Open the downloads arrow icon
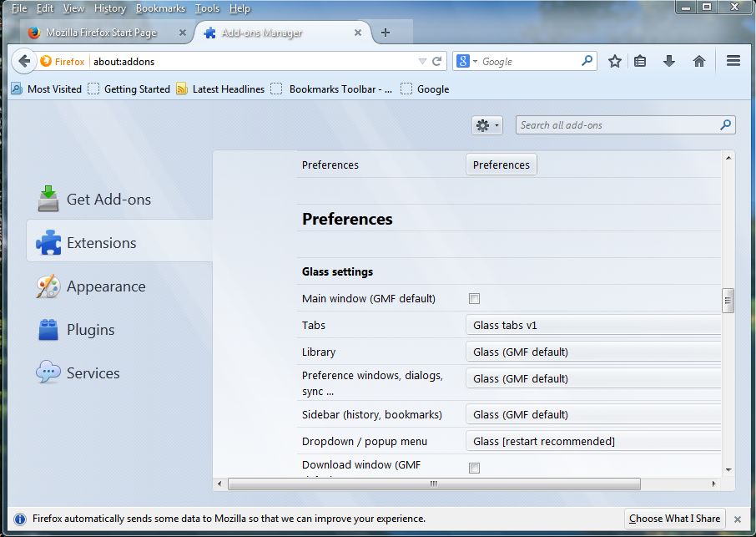The image size is (756, 537). pyautogui.click(x=668, y=61)
